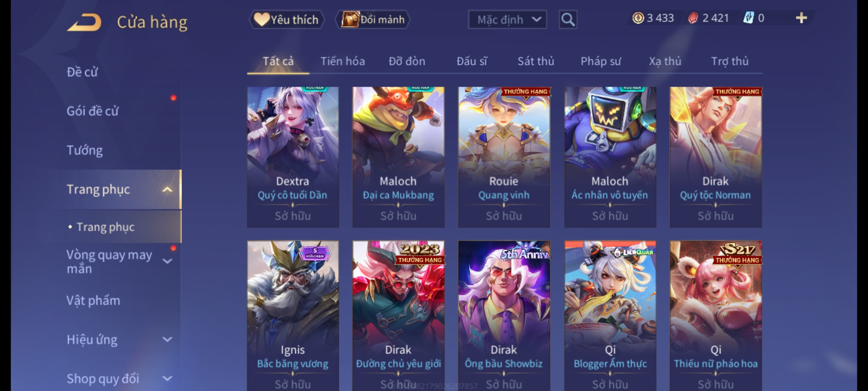Image resolution: width=868 pixels, height=391 pixels.
Task: Tap the plus icon to add currency
Action: 801,18
